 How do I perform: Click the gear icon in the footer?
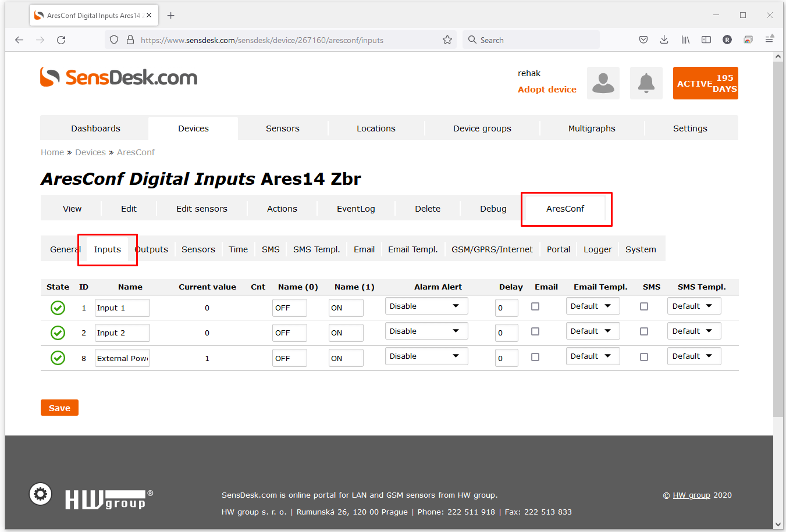pos(41,494)
